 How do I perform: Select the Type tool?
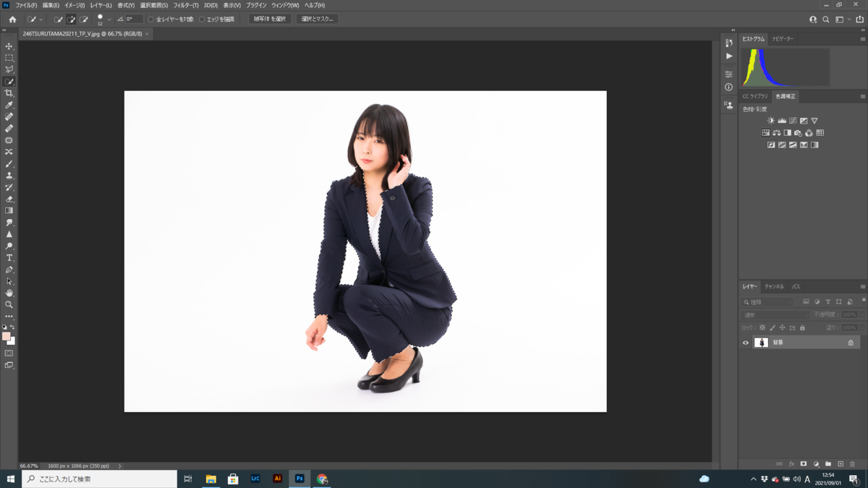[9, 257]
